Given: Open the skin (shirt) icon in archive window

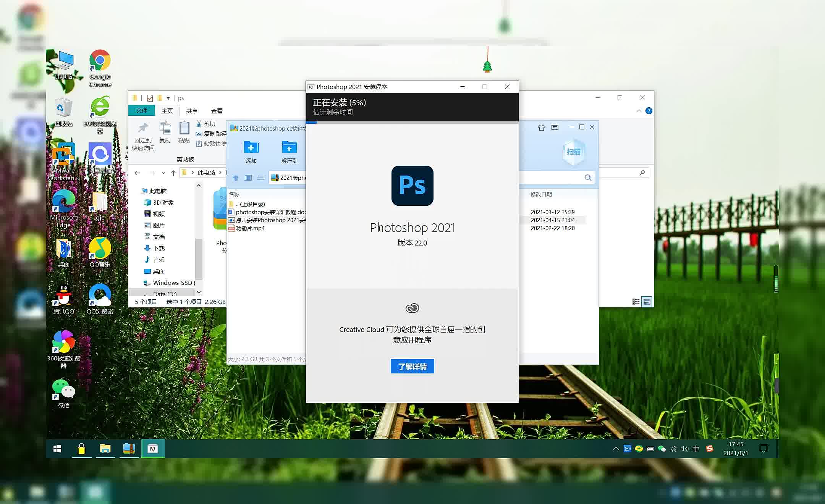Looking at the screenshot, I should (541, 128).
